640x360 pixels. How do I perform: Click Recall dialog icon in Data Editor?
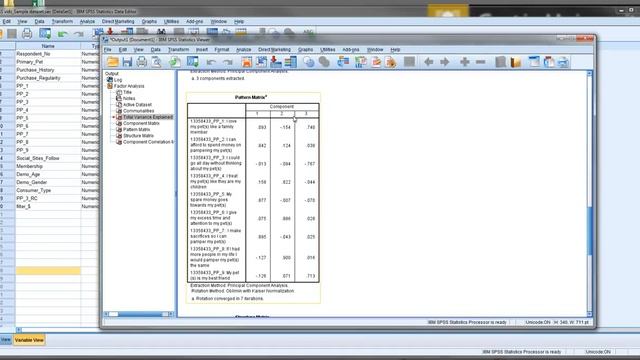coord(45,33)
